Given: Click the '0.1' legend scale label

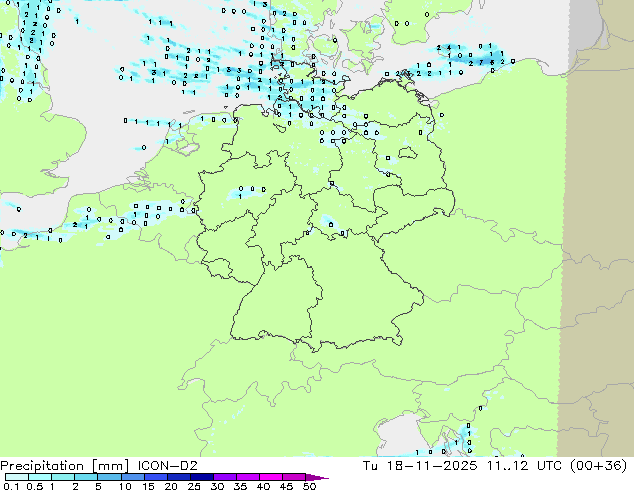Looking at the screenshot, I should [11, 486].
